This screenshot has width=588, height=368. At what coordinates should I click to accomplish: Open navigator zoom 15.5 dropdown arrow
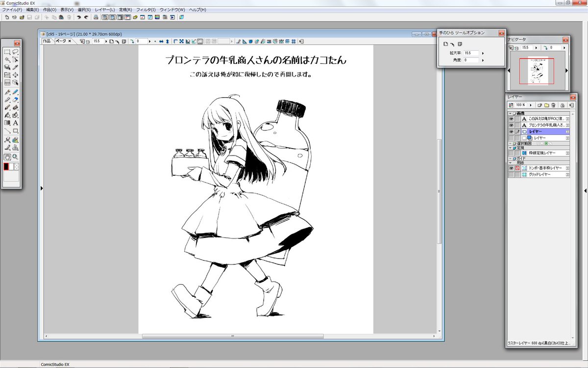click(535, 48)
